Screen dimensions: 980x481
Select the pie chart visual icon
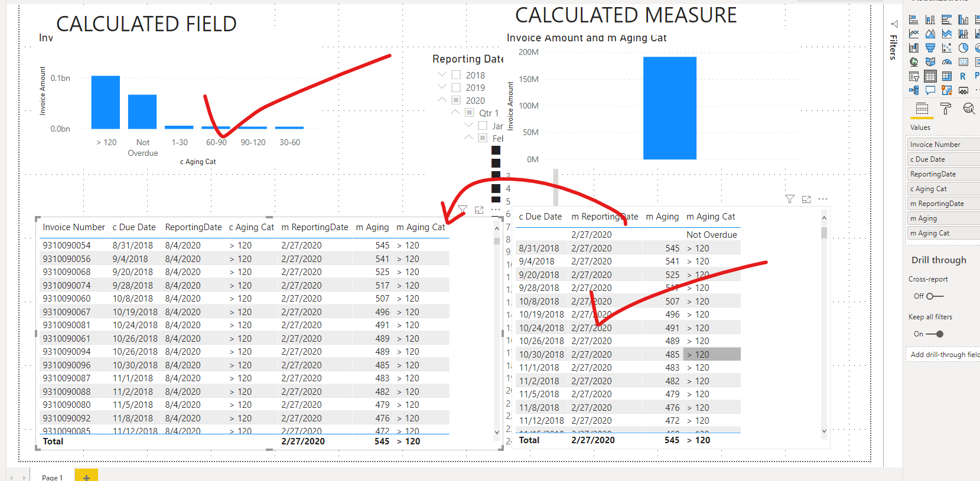point(963,48)
